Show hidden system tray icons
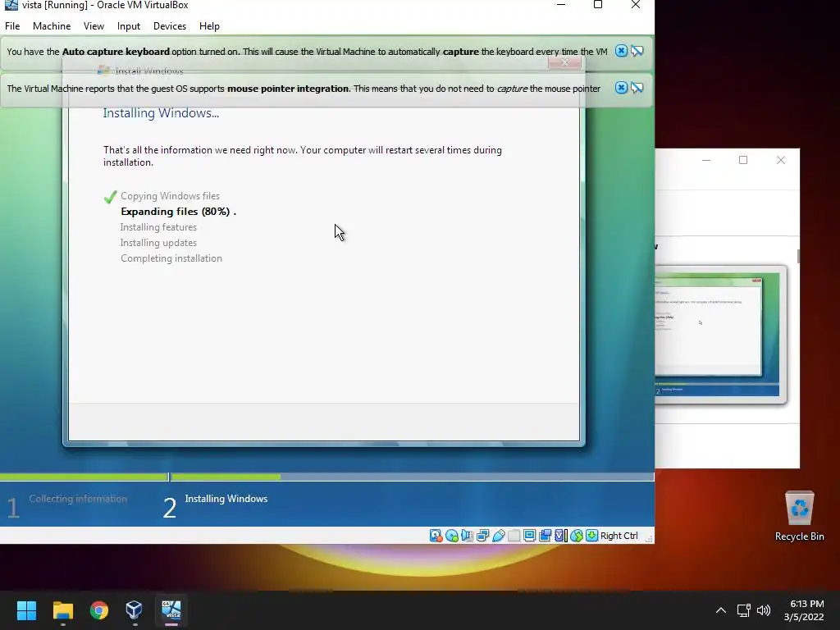Image resolution: width=840 pixels, height=630 pixels. point(721,610)
